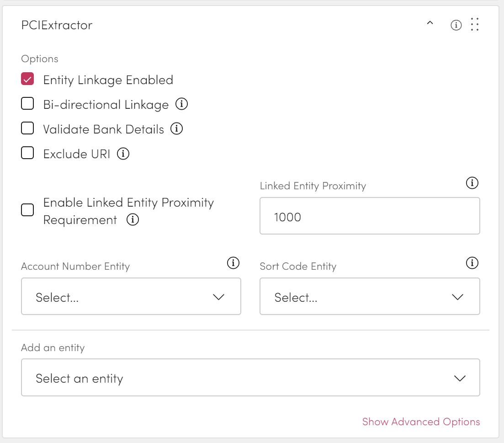The width and height of the screenshot is (504, 443).
Task: Collapse the PCIExtractor panel with the chevron
Action: coord(430,24)
